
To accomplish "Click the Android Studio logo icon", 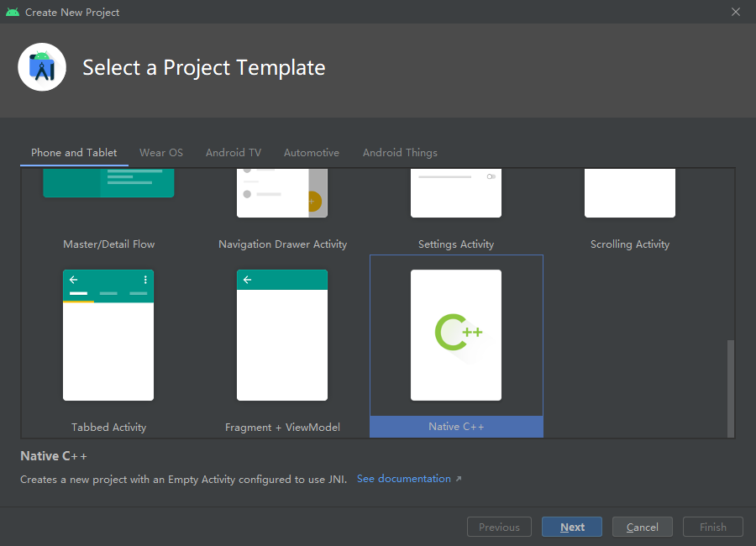I will (42, 67).
